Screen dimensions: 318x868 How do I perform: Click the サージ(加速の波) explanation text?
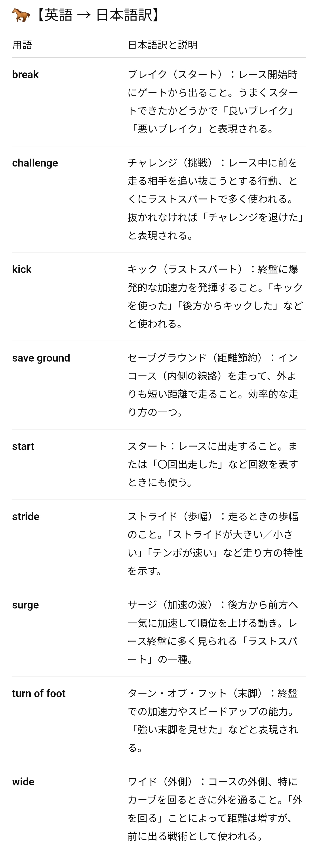click(213, 632)
